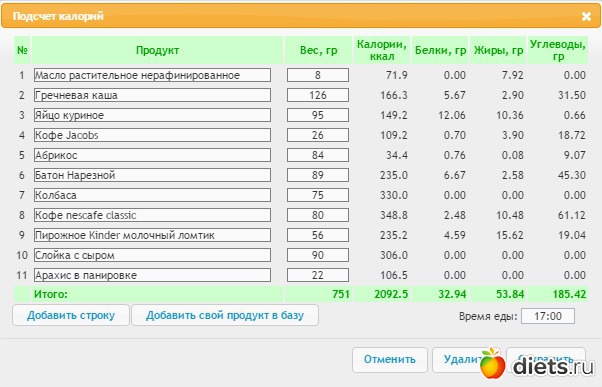Click the Отменить button
This screenshot has width=602, height=387.
(390, 360)
